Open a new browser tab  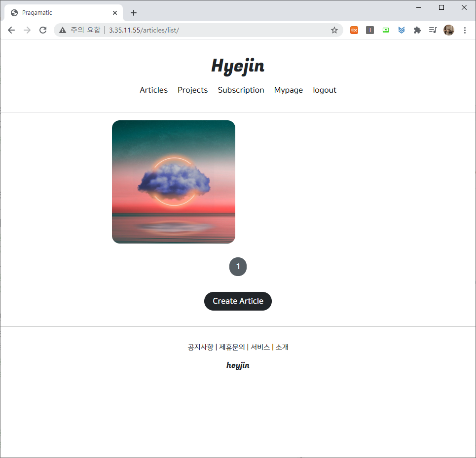pos(134,13)
